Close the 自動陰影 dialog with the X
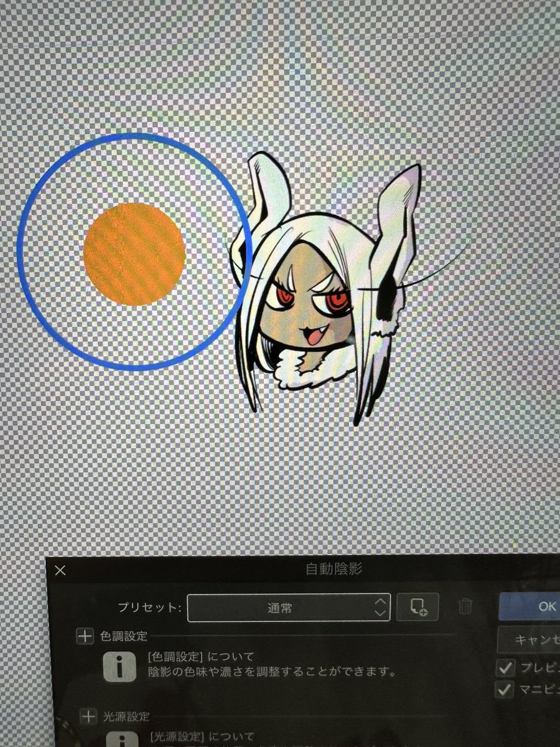 pyautogui.click(x=60, y=570)
